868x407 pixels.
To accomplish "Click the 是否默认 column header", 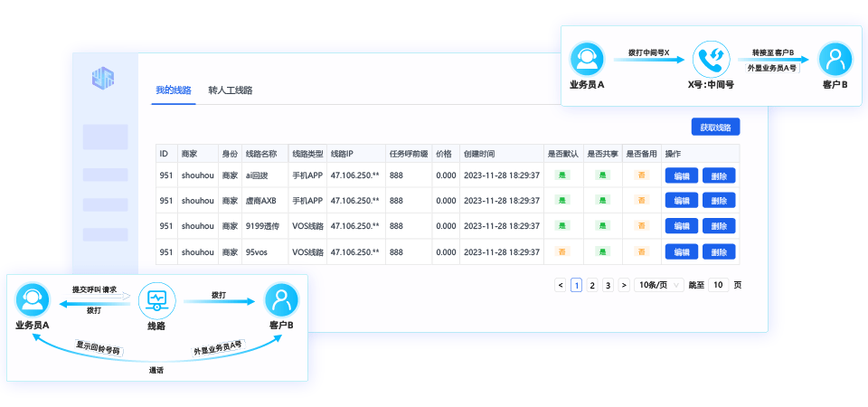I will pyautogui.click(x=563, y=154).
